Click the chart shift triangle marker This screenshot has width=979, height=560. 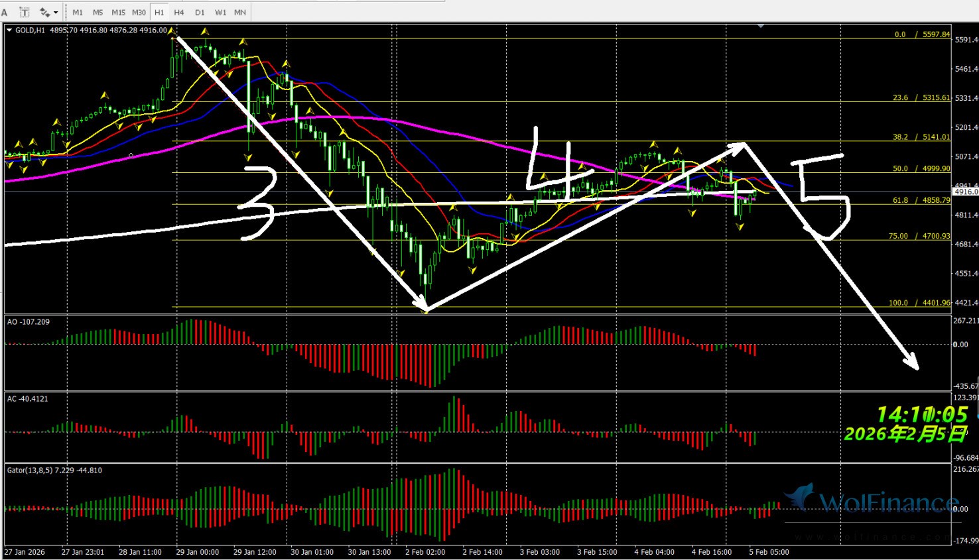pos(761,26)
